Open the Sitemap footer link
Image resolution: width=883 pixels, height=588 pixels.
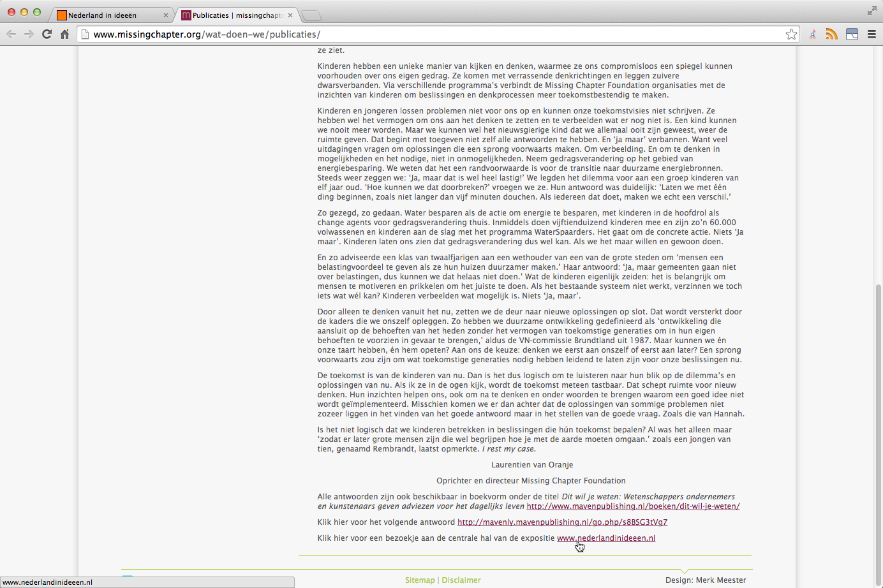pos(419,580)
